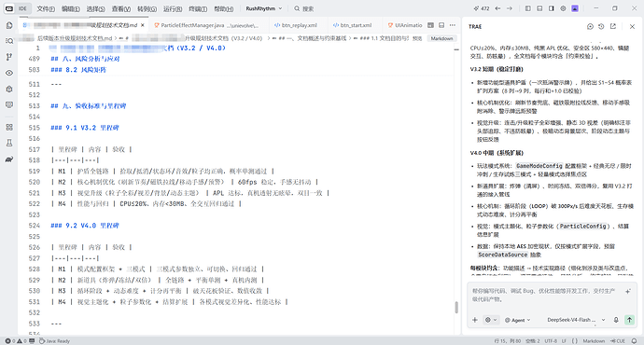
Task: Click the microphone voice input icon
Action: coord(616,320)
